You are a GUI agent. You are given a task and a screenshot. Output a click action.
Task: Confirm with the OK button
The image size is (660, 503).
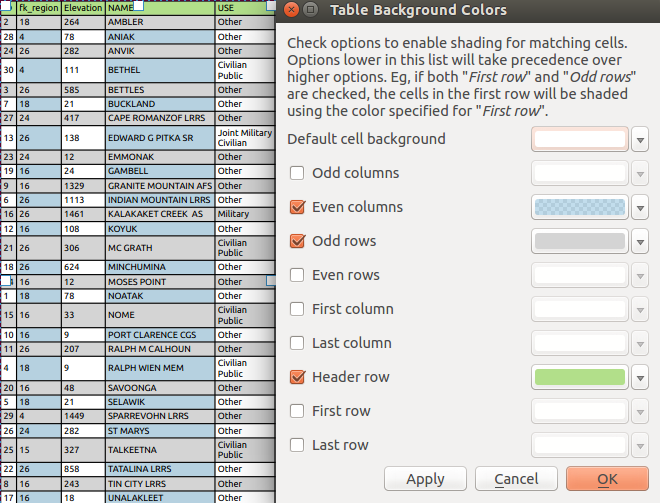tap(607, 479)
